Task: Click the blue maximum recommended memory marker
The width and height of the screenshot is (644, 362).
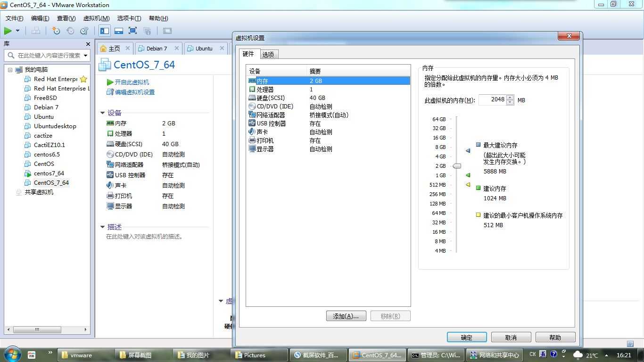Action: (468, 150)
